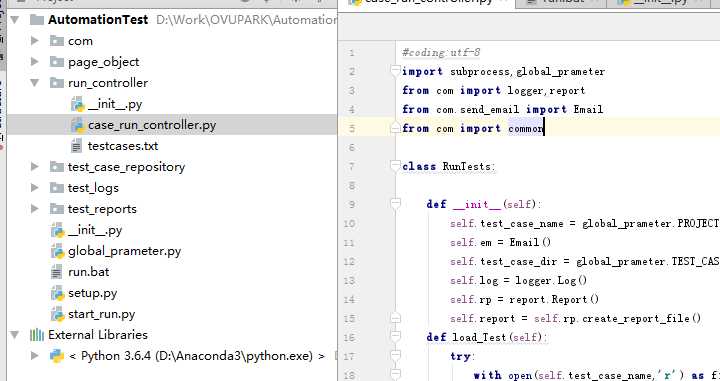Select page_object folder in project tree
Screen dimensions: 720x381
103,62
